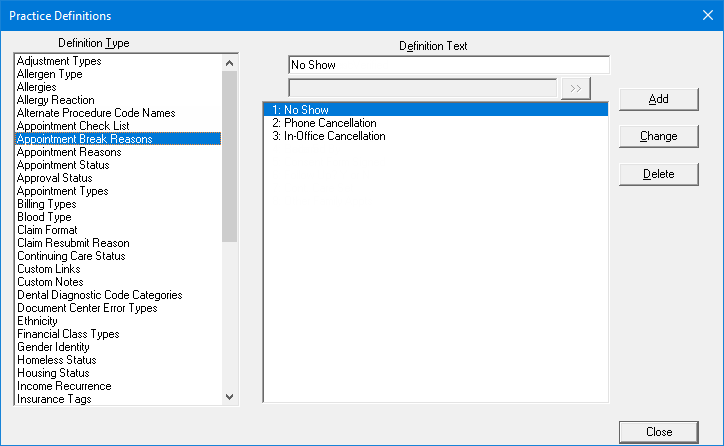Pick Homeless Status in the list
The image size is (724, 446).
[118, 360]
